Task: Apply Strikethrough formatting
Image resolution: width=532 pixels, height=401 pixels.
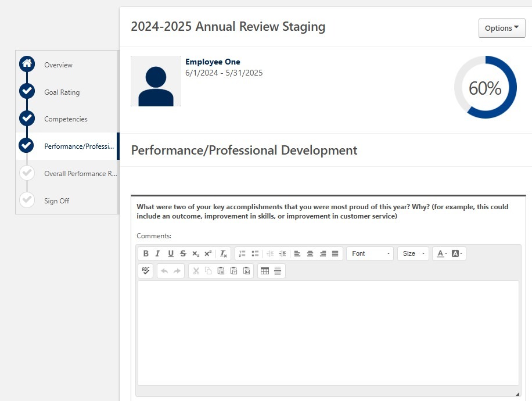Action: pyautogui.click(x=183, y=253)
